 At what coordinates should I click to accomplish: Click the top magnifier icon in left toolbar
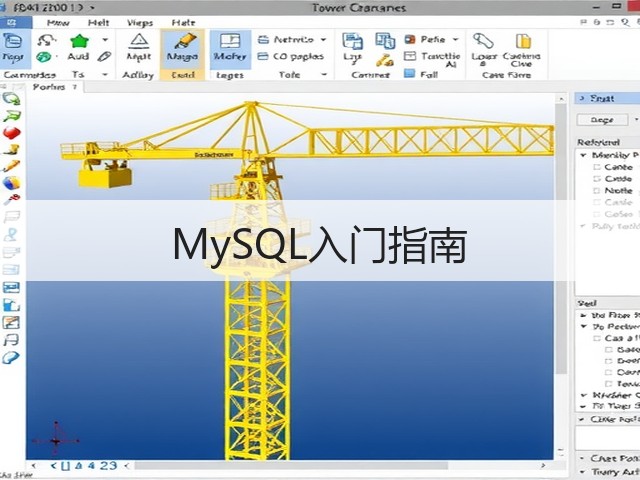[11, 99]
